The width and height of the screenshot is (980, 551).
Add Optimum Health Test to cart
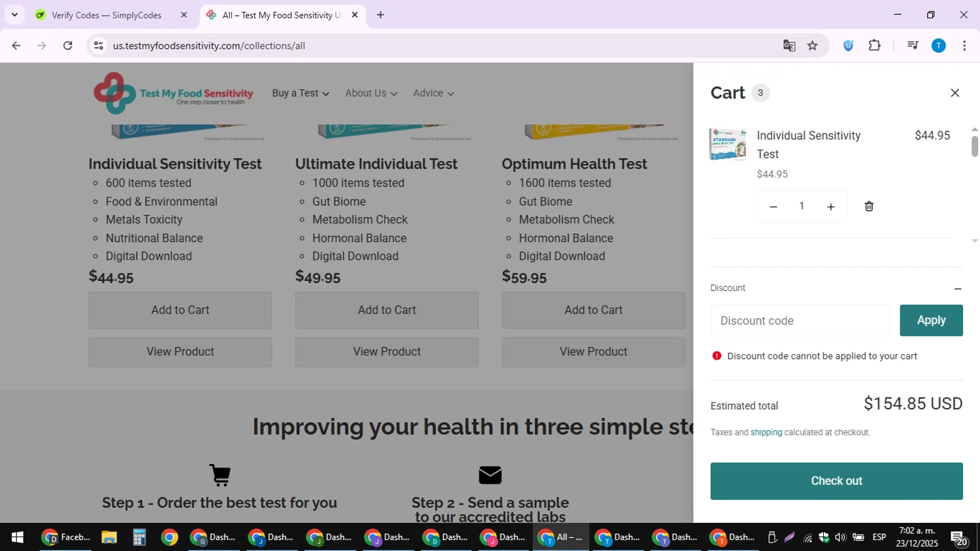593,310
